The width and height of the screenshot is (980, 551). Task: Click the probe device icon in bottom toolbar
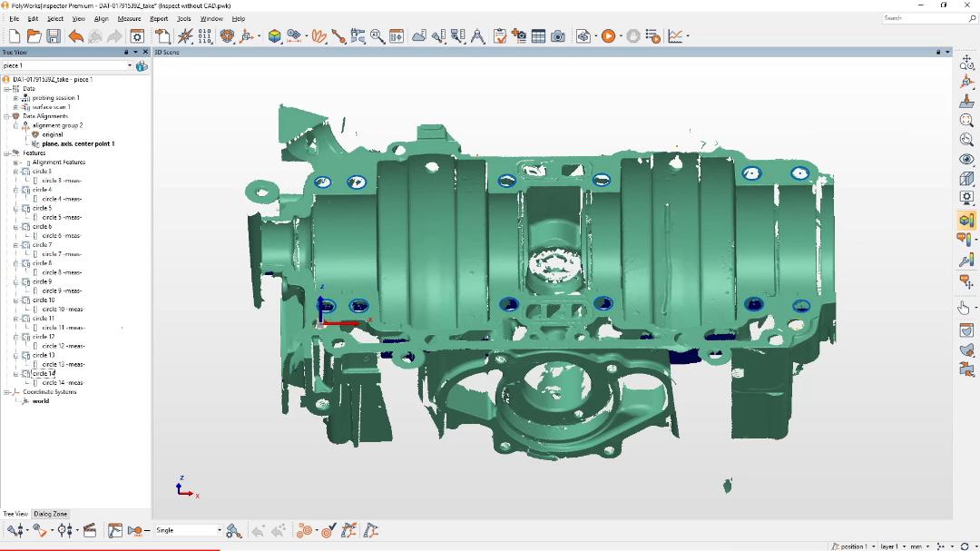(x=14, y=530)
